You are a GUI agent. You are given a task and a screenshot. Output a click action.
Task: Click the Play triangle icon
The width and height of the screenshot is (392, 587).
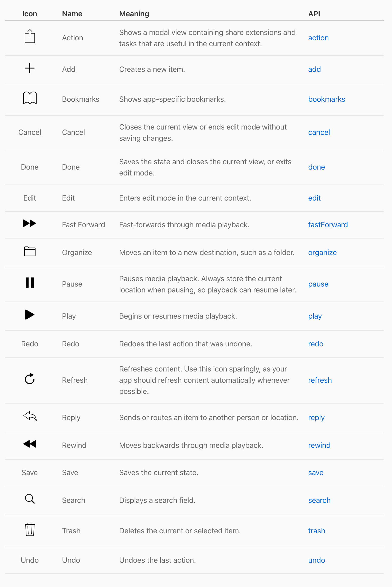(30, 315)
